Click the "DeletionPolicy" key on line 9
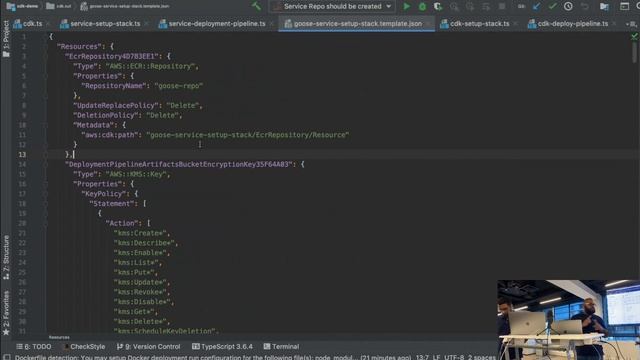 [105, 115]
